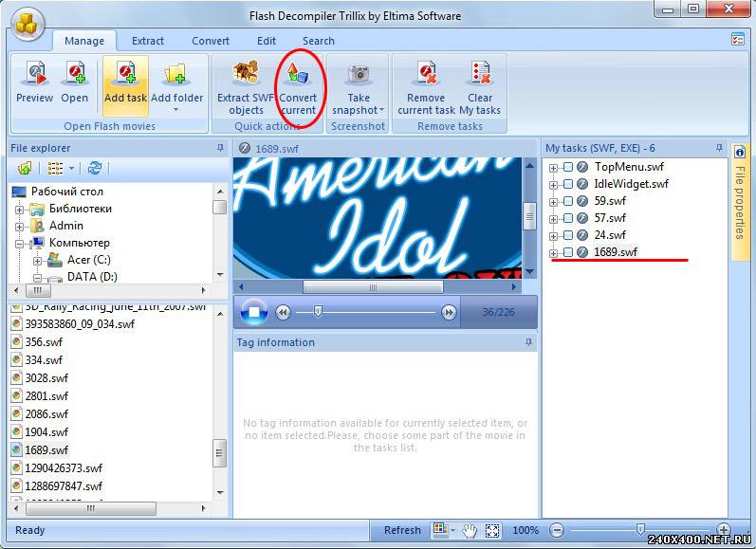
Task: Click the file list vertical scrollbar thumb
Action: pyautogui.click(x=219, y=453)
